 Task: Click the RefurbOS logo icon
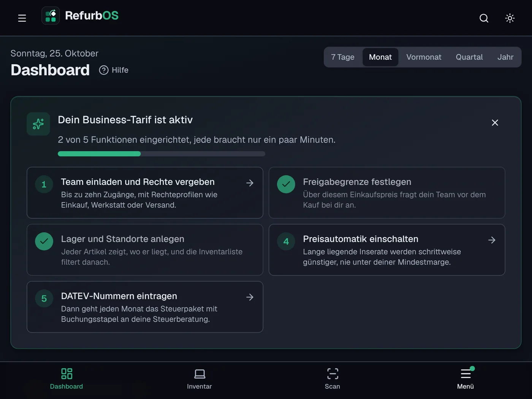pos(51,16)
